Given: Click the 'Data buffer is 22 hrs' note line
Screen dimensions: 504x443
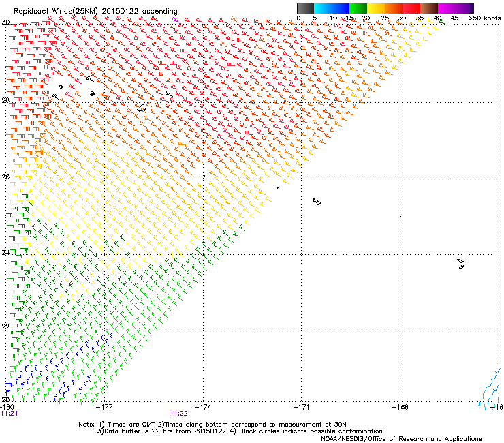Looking at the screenshot, I should (x=240, y=431).
